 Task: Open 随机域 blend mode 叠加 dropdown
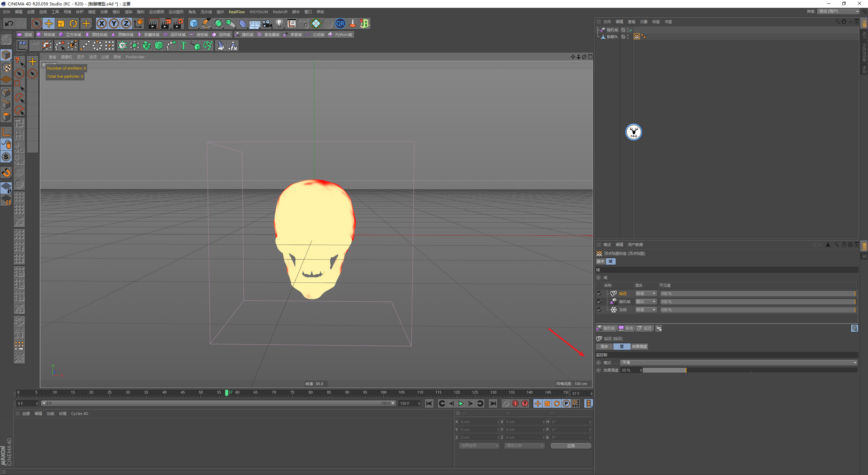(x=646, y=302)
